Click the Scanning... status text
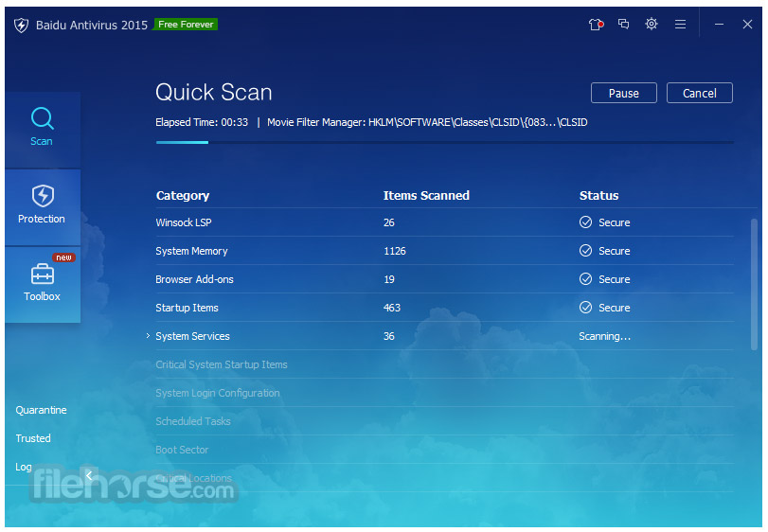768x532 pixels. 604,336
